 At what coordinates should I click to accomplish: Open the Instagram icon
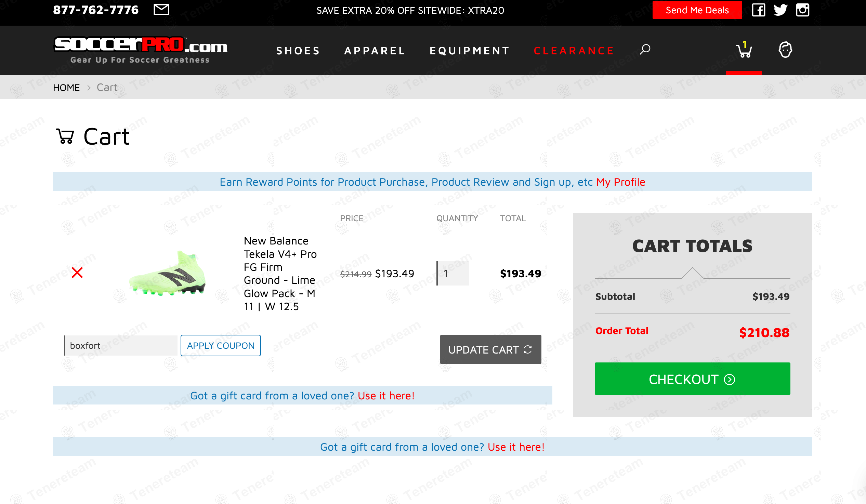pyautogui.click(x=802, y=10)
